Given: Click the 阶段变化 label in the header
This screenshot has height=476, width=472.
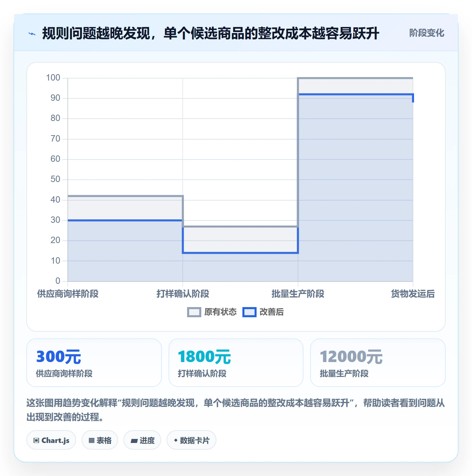Looking at the screenshot, I should click(x=426, y=33).
